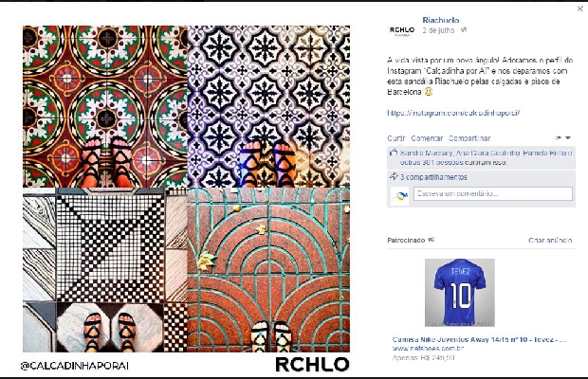Click the thumbs-up likes icon
Image resolution: width=588 pixels, height=379 pixels.
click(x=394, y=153)
